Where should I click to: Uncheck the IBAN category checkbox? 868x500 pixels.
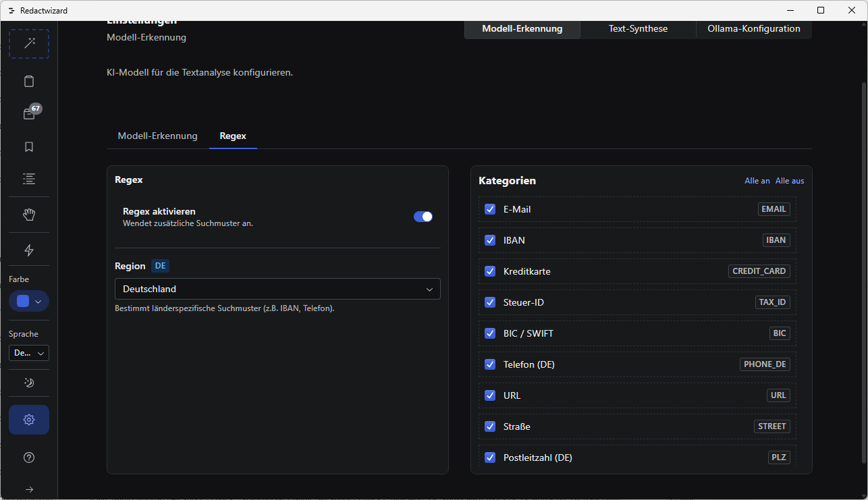(x=490, y=240)
